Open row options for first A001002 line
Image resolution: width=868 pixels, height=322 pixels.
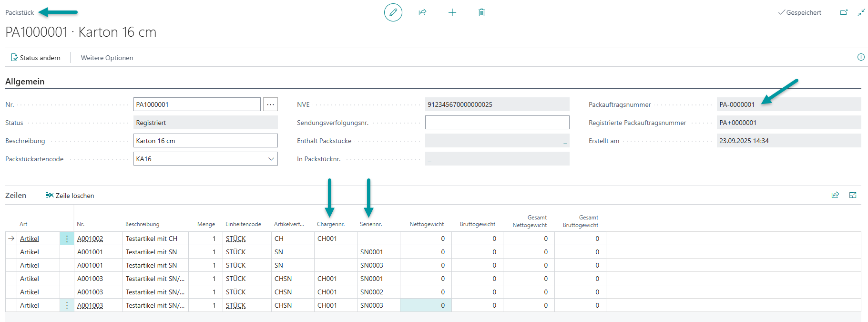(67, 239)
